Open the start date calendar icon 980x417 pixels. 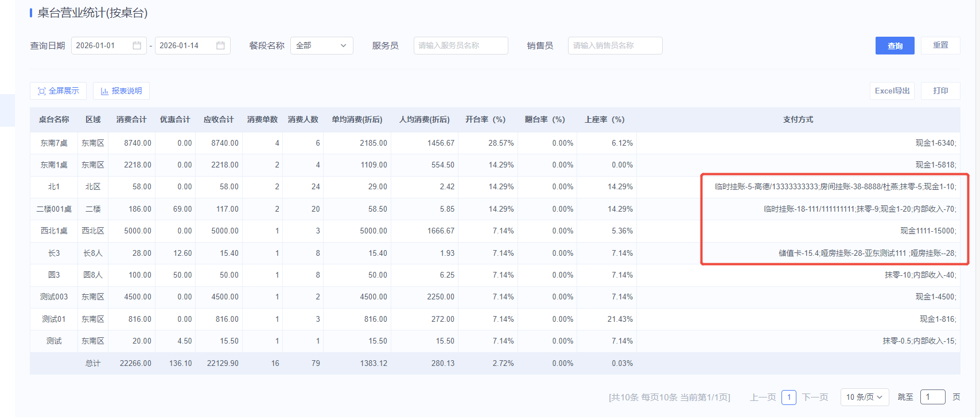click(137, 45)
